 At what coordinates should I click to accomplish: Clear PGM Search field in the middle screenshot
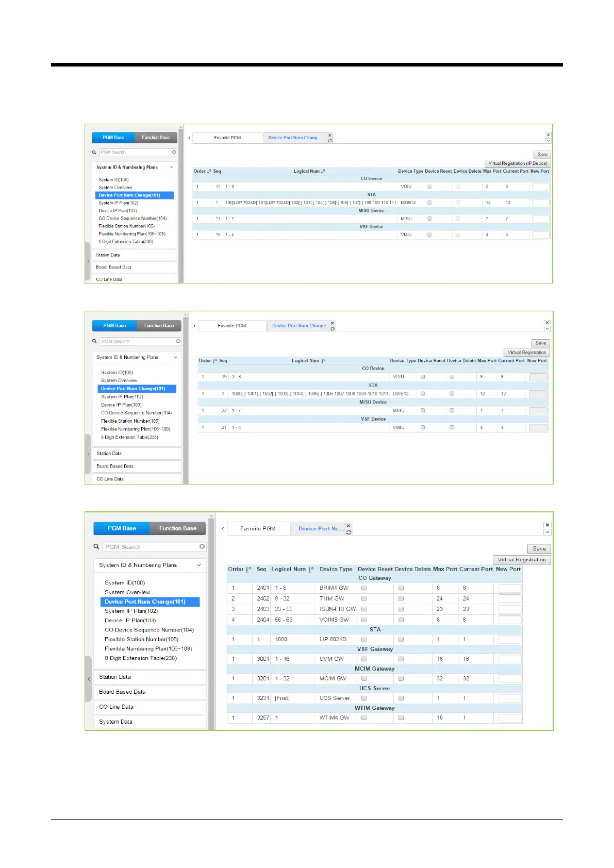(x=178, y=341)
